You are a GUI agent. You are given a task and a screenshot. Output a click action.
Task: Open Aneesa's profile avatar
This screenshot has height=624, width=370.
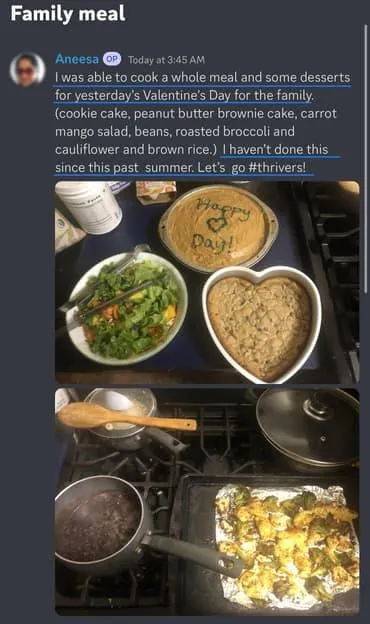pos(27,69)
